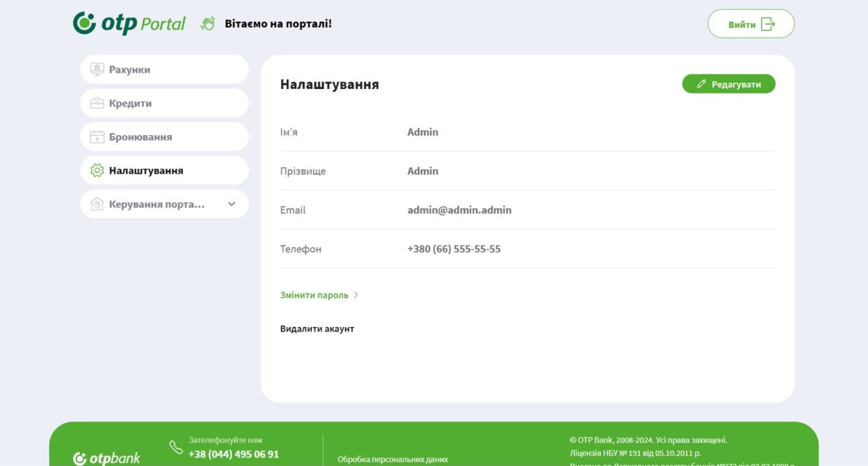This screenshot has height=466, width=868.
Task: Click the Ім'я field label
Action: pos(289,132)
